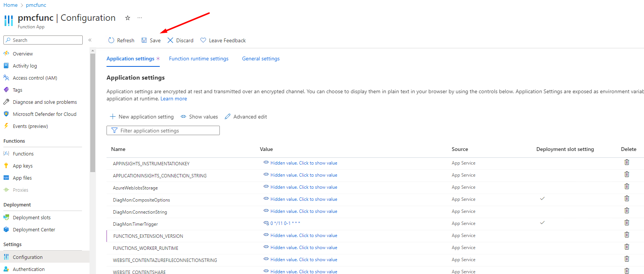
Task: Open the FUNCTIONS_EXTENSION_VERSION setting name
Action: click(148, 236)
